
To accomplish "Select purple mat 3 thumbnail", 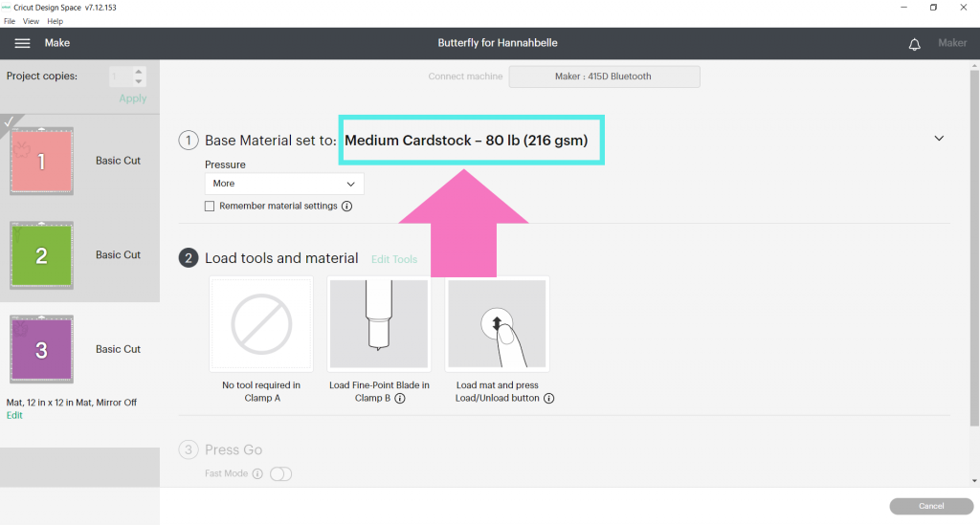I will [41, 350].
